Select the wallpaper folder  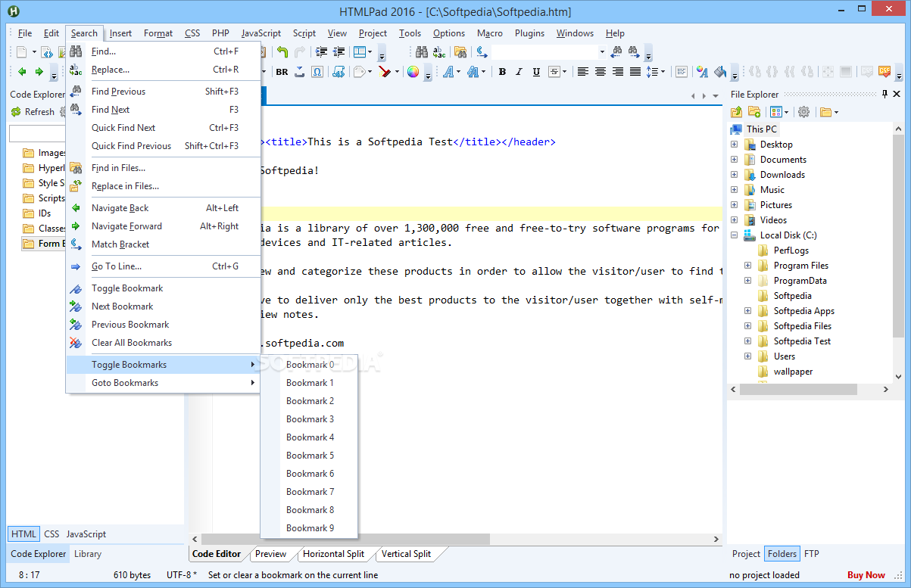click(x=793, y=372)
